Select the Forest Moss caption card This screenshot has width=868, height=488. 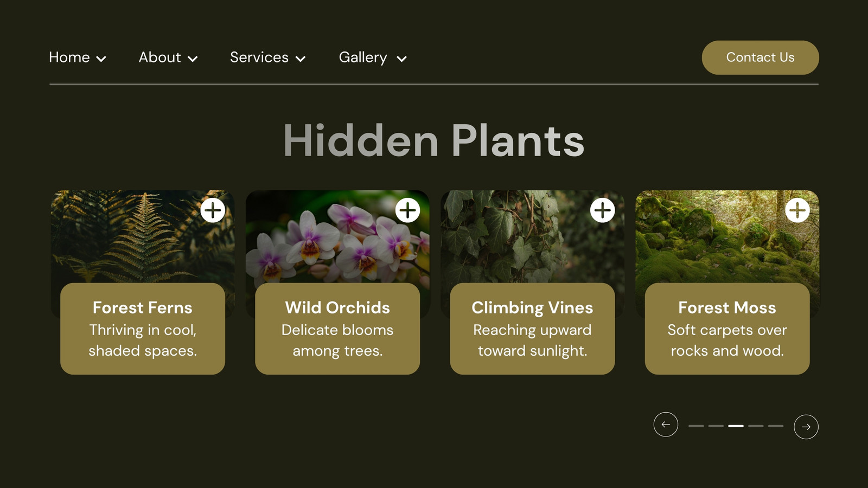coord(727,329)
